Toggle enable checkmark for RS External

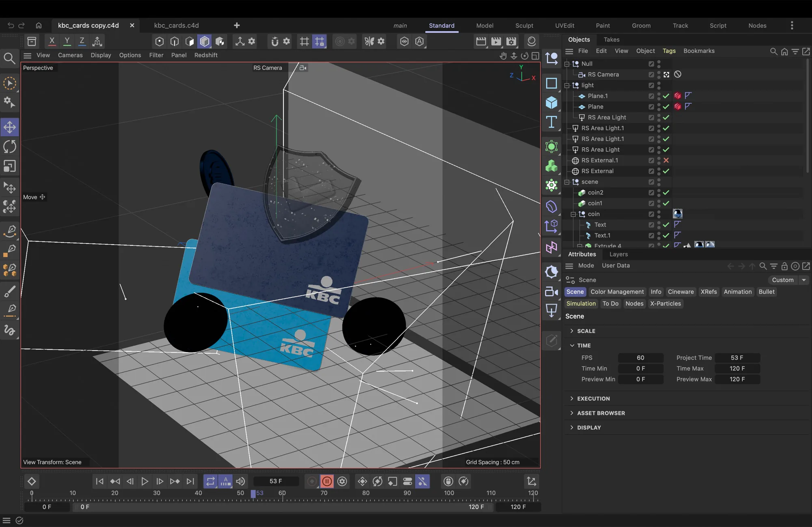click(666, 171)
